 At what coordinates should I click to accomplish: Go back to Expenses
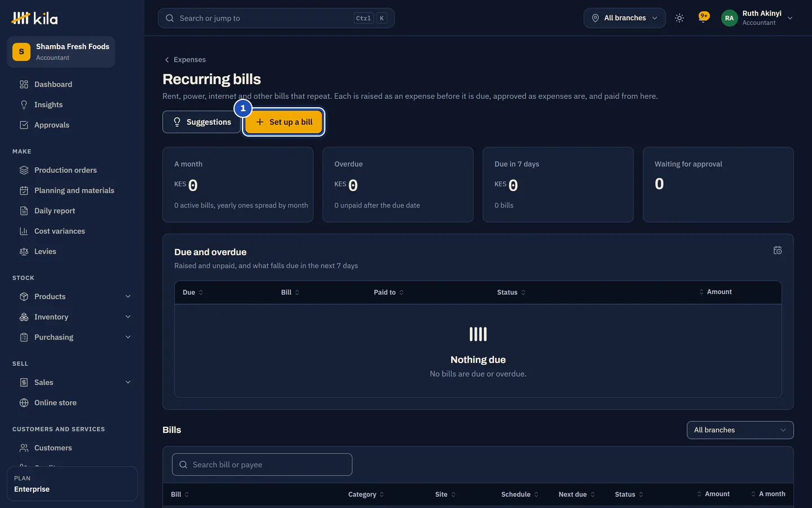(185, 59)
